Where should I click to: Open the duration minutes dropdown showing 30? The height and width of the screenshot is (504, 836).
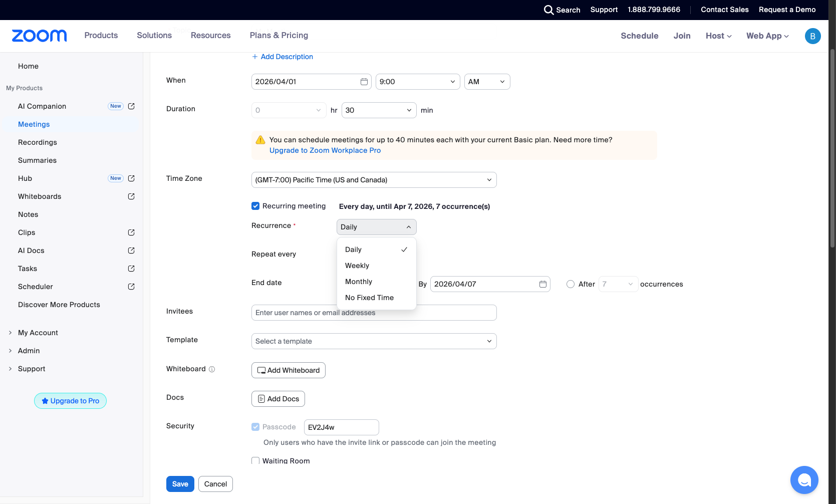pos(379,110)
